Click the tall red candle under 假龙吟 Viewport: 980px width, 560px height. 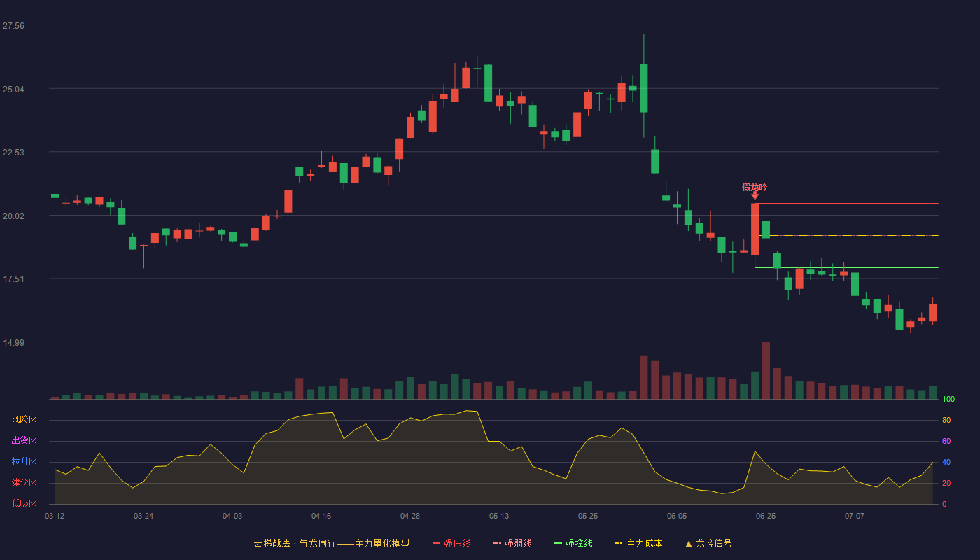(x=755, y=230)
